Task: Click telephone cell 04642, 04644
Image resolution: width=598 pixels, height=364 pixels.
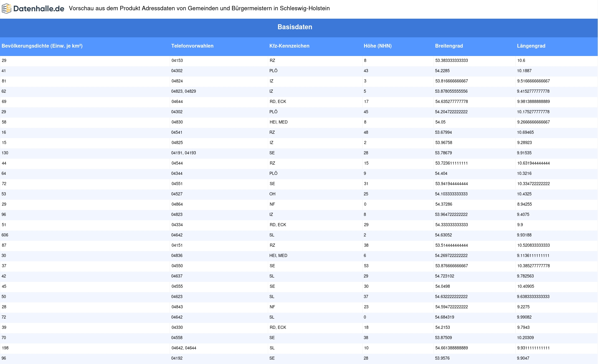Action: (x=184, y=348)
